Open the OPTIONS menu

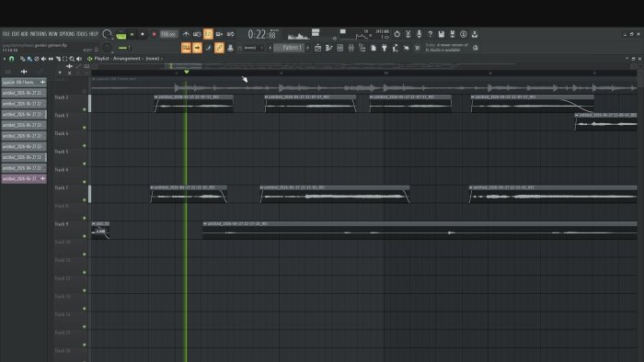coord(67,34)
